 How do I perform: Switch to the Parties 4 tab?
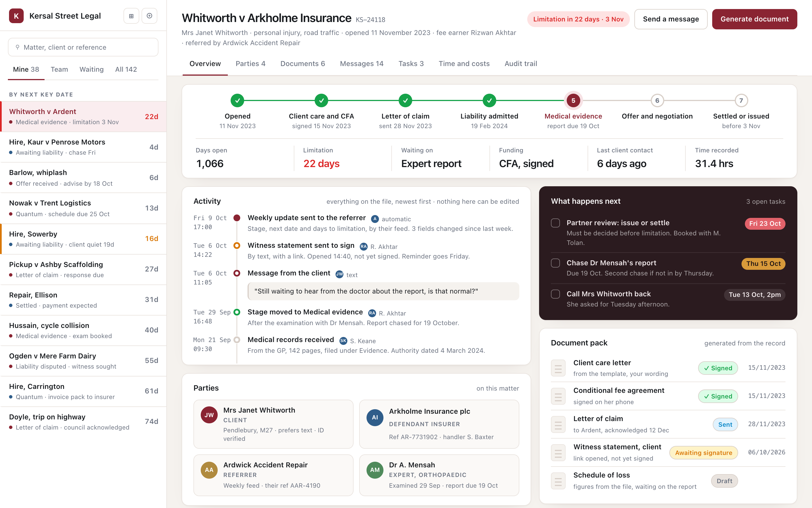pyautogui.click(x=250, y=63)
